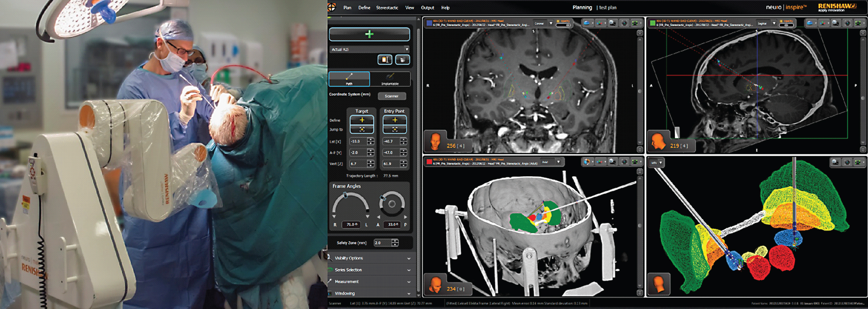
Task: Click green series color swatch in sagittal view
Action: 653,23
